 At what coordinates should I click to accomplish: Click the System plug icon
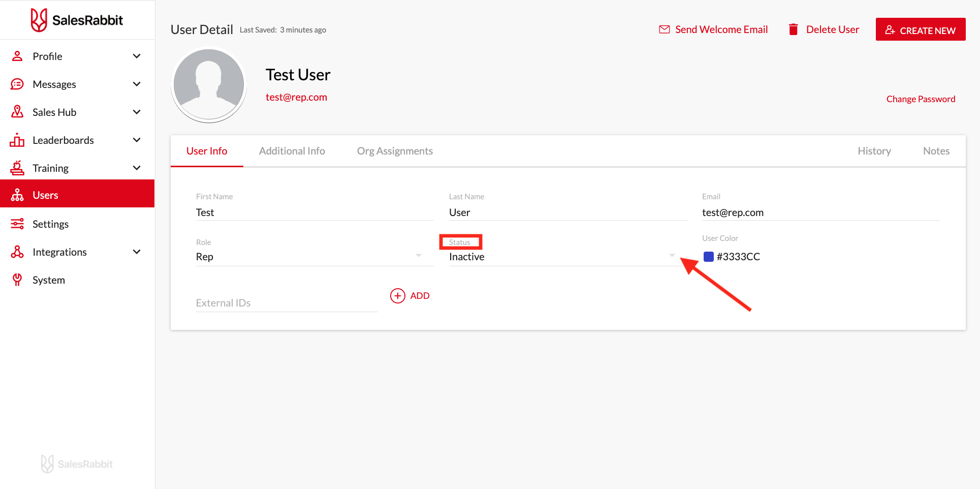pos(17,280)
